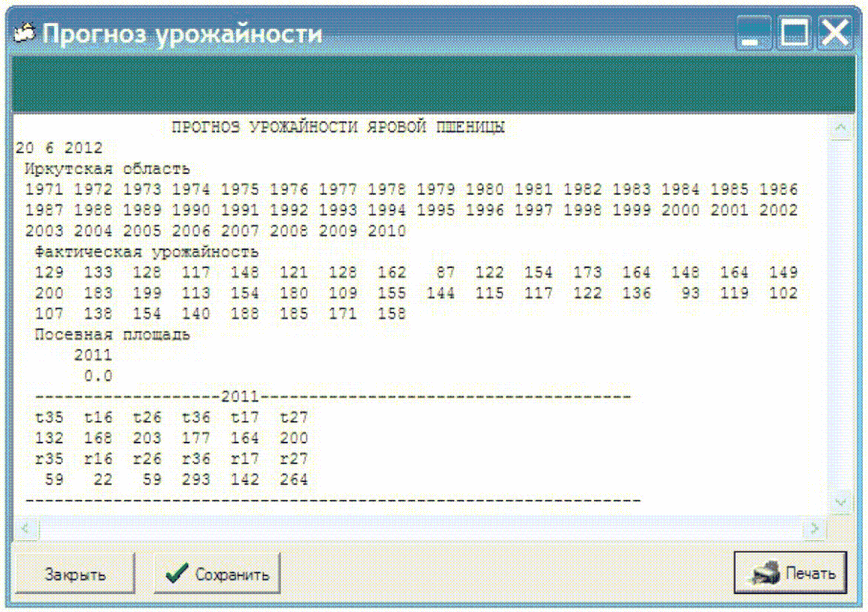Click the vertical scrollbar down arrow
This screenshot has width=868, height=612.
[840, 502]
